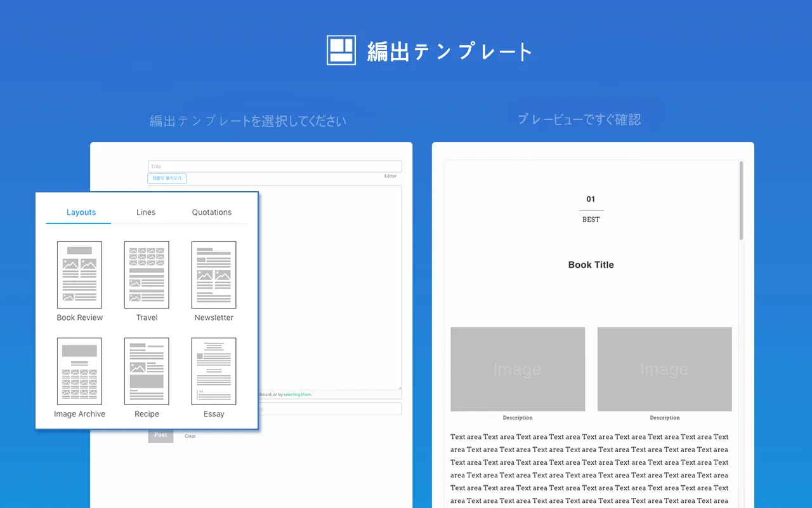Click the Title input field
The height and width of the screenshot is (508, 812).
275,166
